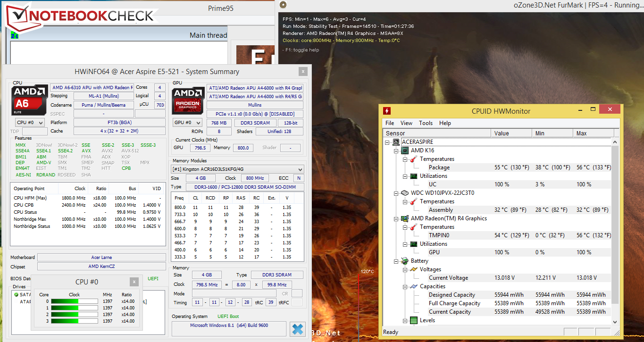Collapse the WDC WD10JPVX-22JC3T0 node
The image size is (644, 342).
point(396,193)
